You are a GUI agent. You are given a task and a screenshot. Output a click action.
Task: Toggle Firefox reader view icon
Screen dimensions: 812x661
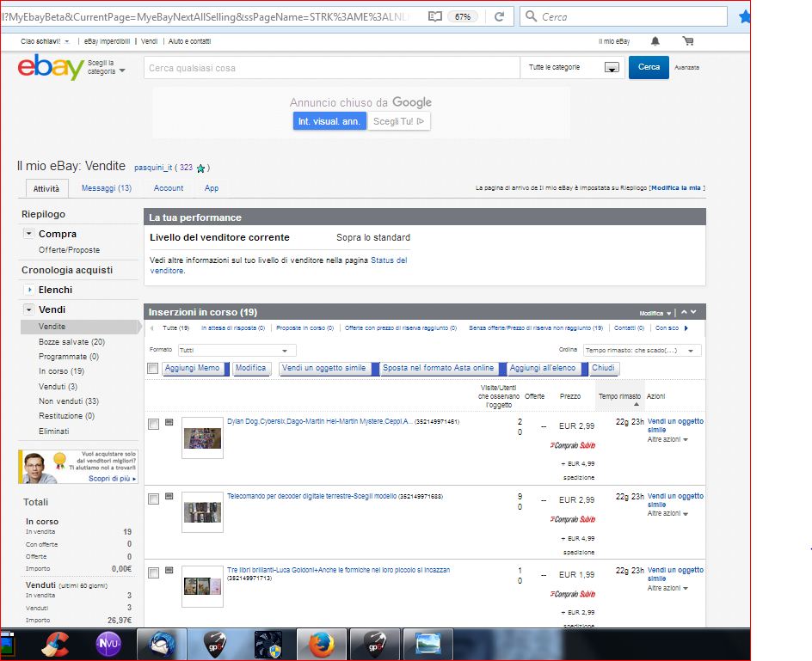pyautogui.click(x=435, y=16)
